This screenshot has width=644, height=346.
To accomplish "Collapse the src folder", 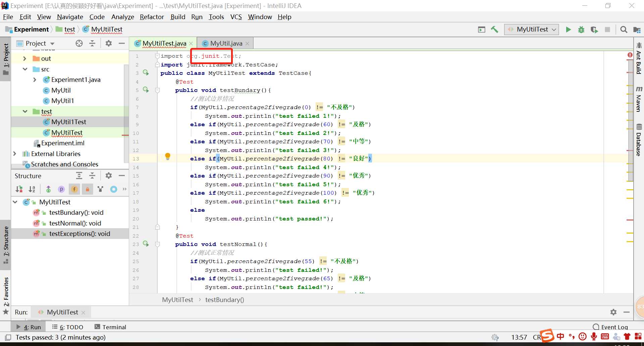I will pyautogui.click(x=25, y=69).
